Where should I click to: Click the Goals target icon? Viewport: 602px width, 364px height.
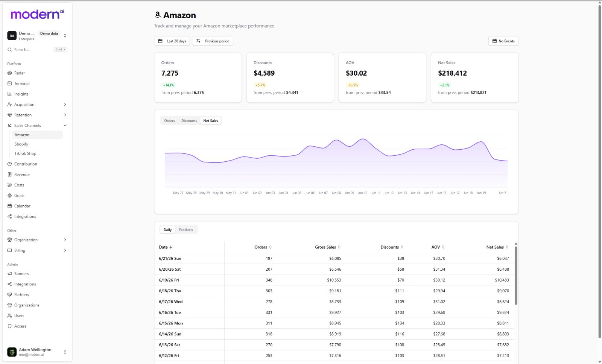(x=10, y=196)
